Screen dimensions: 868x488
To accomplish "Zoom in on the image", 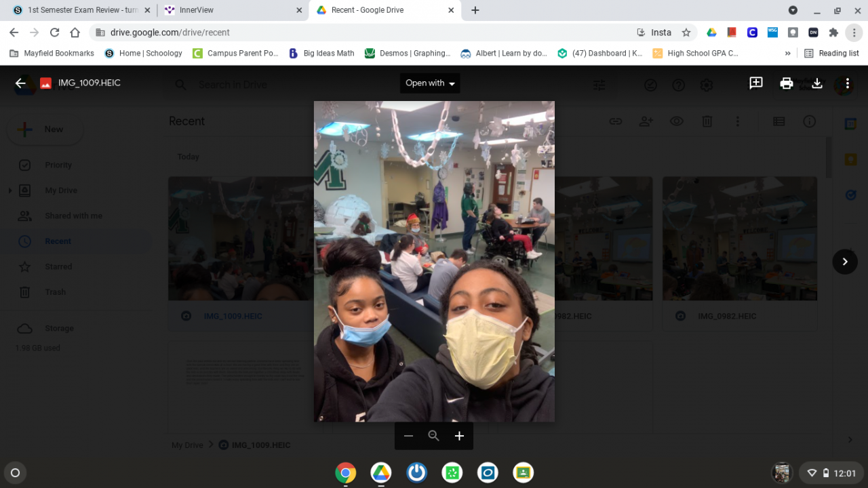I will click(459, 436).
